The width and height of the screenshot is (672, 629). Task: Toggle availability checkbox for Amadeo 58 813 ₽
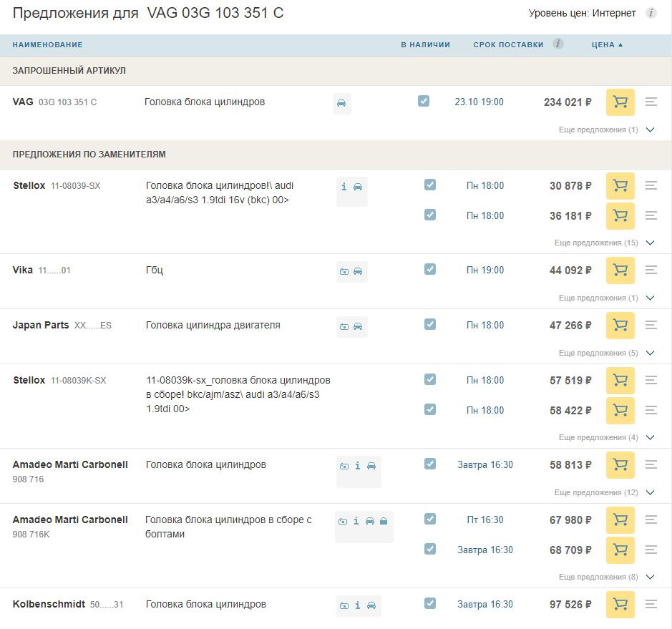[x=430, y=464]
